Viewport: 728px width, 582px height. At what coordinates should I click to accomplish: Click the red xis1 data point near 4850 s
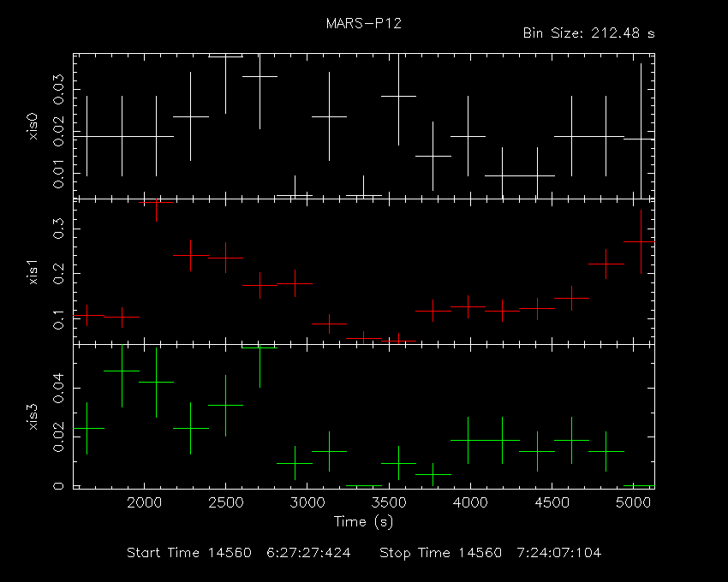(606, 264)
